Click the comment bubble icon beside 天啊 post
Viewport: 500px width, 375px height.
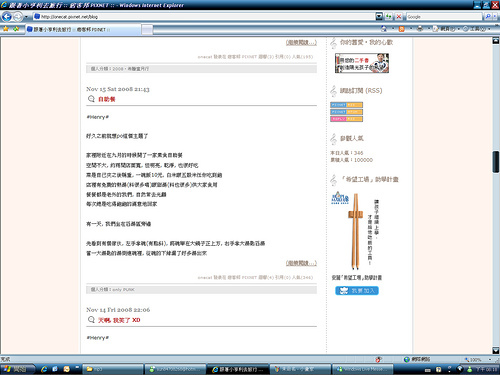click(x=91, y=320)
